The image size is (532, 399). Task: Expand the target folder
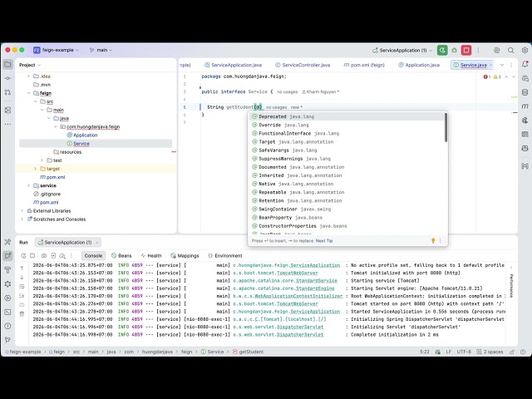click(35, 169)
